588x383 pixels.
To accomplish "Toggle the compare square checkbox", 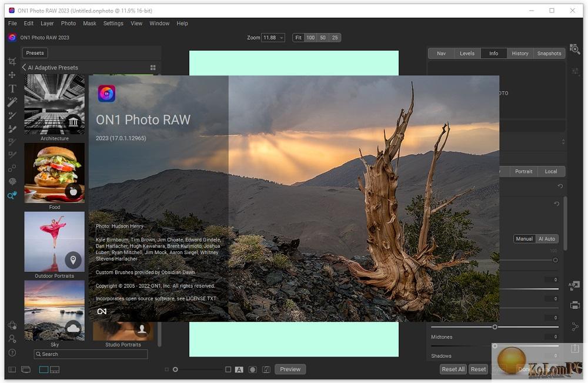I will tap(228, 369).
